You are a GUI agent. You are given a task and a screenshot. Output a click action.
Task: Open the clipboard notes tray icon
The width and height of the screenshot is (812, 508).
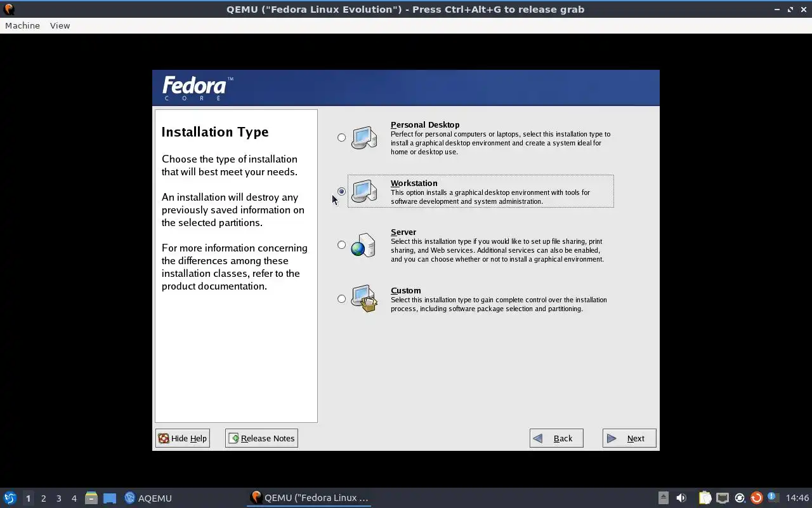(705, 498)
